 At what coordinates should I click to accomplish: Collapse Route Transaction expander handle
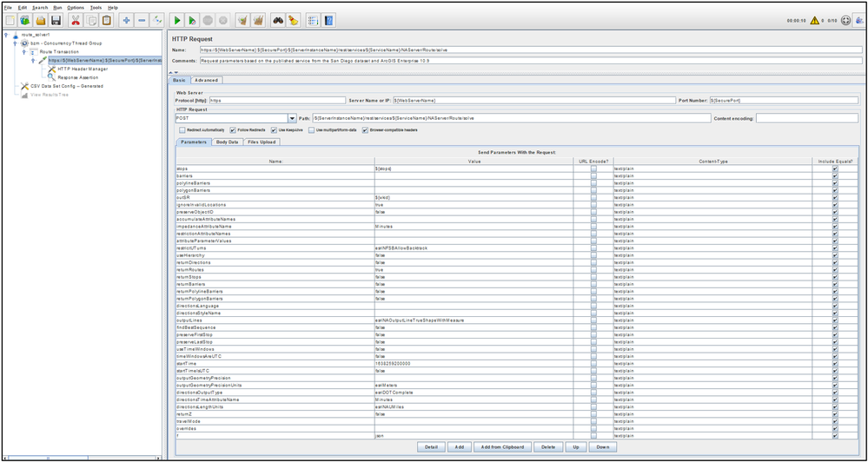(23, 51)
